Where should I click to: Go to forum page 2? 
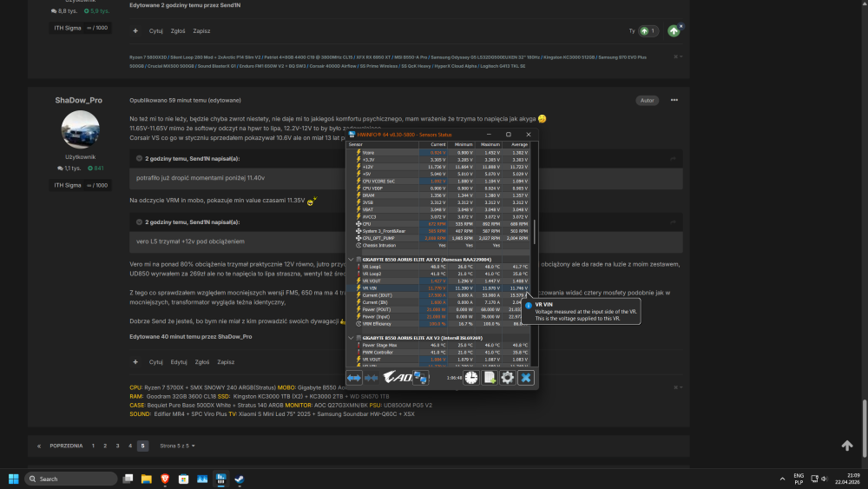click(105, 446)
